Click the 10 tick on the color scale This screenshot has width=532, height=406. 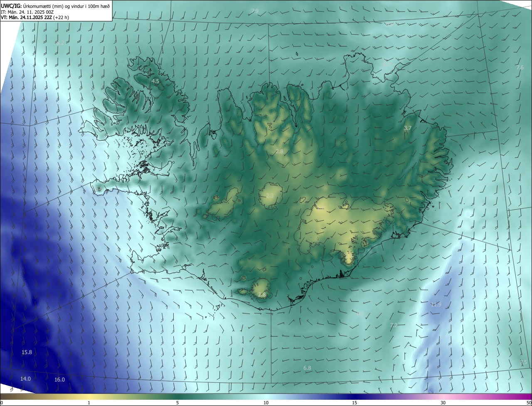tap(266, 403)
